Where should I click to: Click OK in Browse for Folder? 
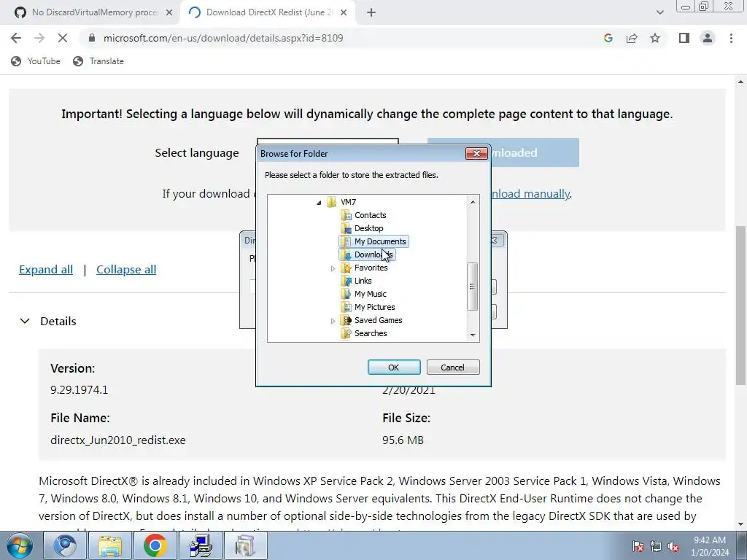point(394,367)
